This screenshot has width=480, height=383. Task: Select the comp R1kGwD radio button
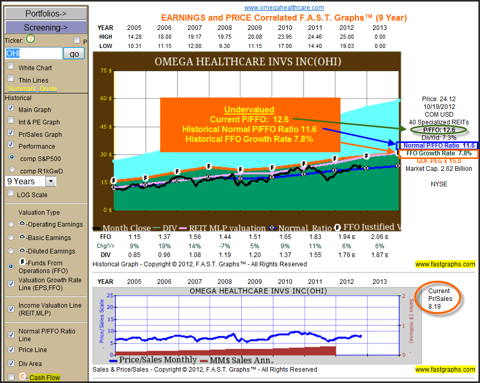[x=12, y=169]
